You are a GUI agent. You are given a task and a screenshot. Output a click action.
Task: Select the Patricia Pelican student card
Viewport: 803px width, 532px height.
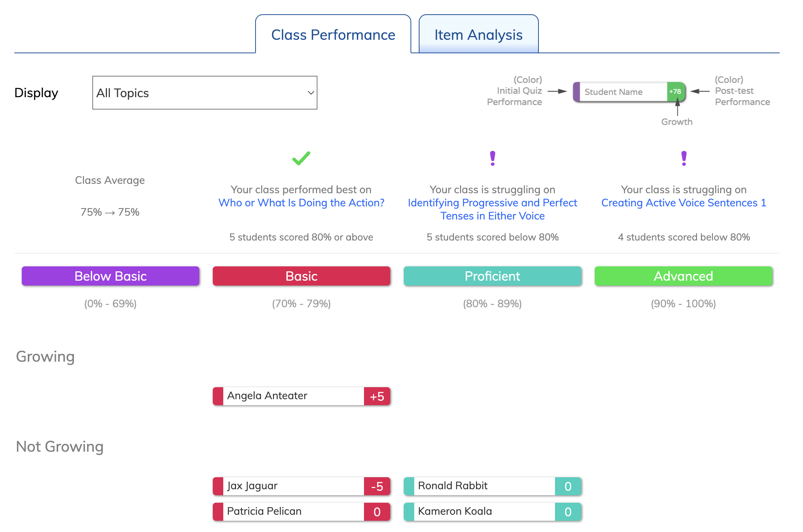301,512
